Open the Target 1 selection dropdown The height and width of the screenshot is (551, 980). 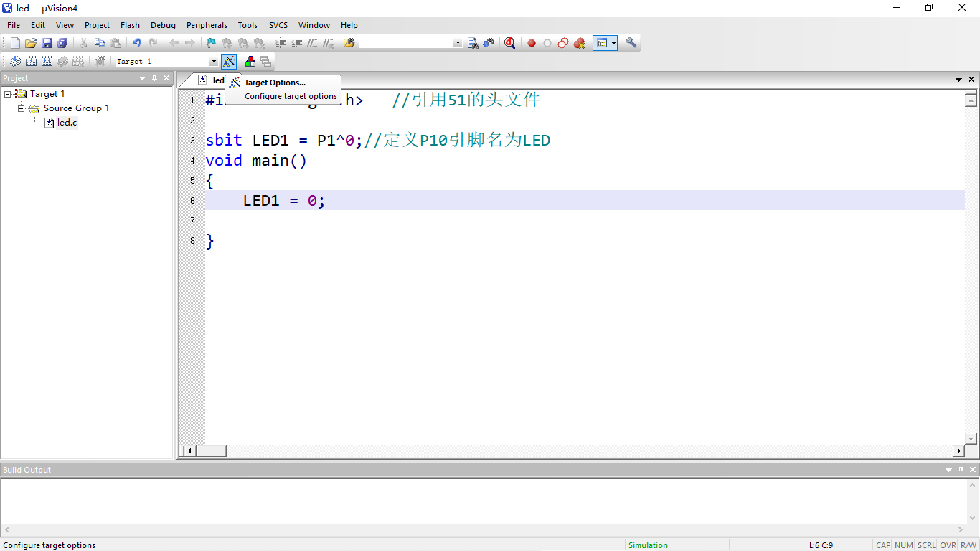click(x=214, y=62)
